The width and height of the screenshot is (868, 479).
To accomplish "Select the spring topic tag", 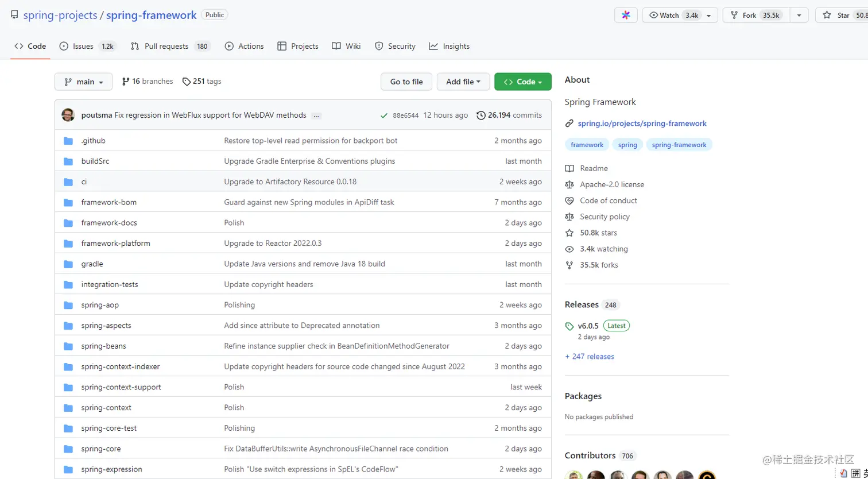I will [627, 145].
